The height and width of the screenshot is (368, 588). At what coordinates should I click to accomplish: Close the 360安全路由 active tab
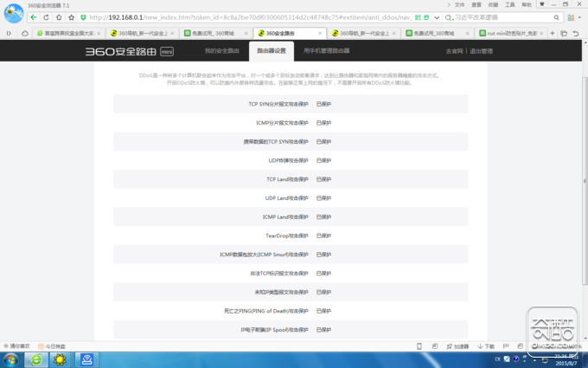[x=320, y=34]
